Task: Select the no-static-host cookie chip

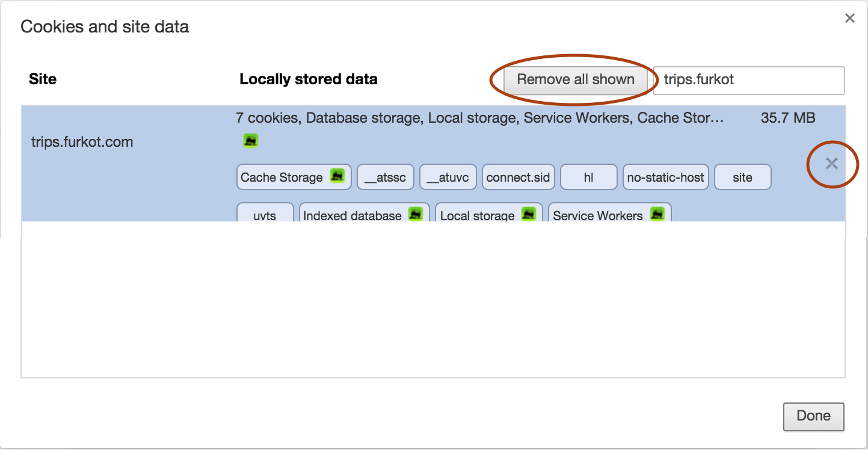Action: point(665,177)
